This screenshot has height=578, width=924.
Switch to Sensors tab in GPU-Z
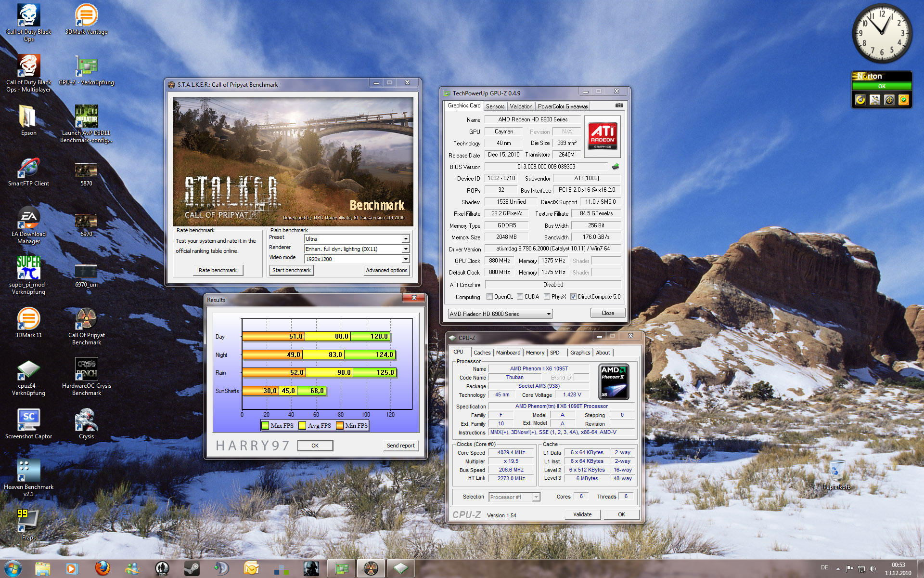495,106
